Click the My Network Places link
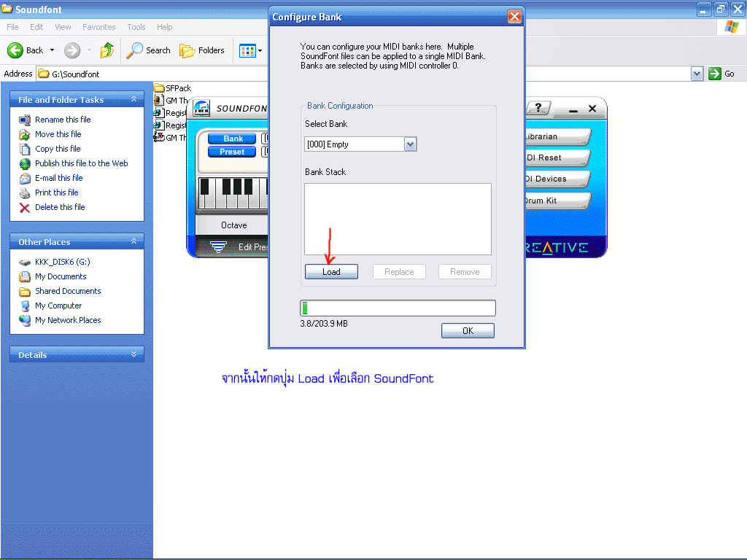Screen dimensions: 747x560 [68, 321]
